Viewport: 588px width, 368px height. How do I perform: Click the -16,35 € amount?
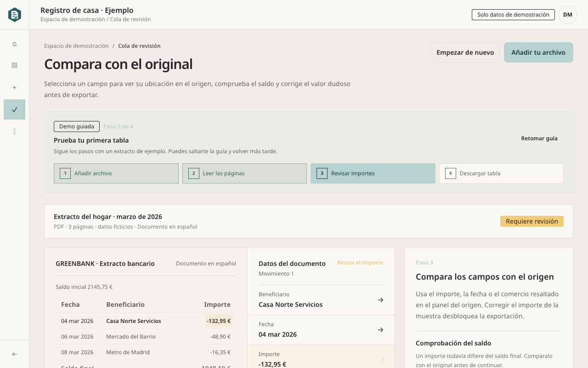pos(220,352)
